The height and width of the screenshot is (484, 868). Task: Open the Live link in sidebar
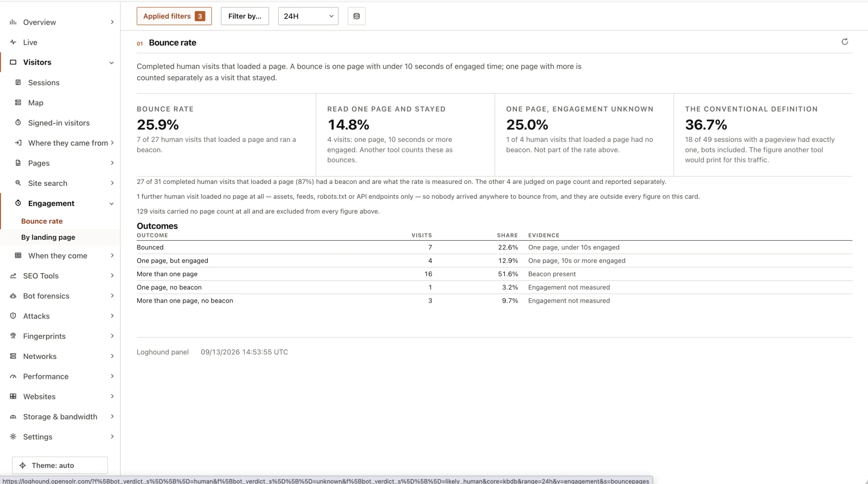[x=30, y=42]
